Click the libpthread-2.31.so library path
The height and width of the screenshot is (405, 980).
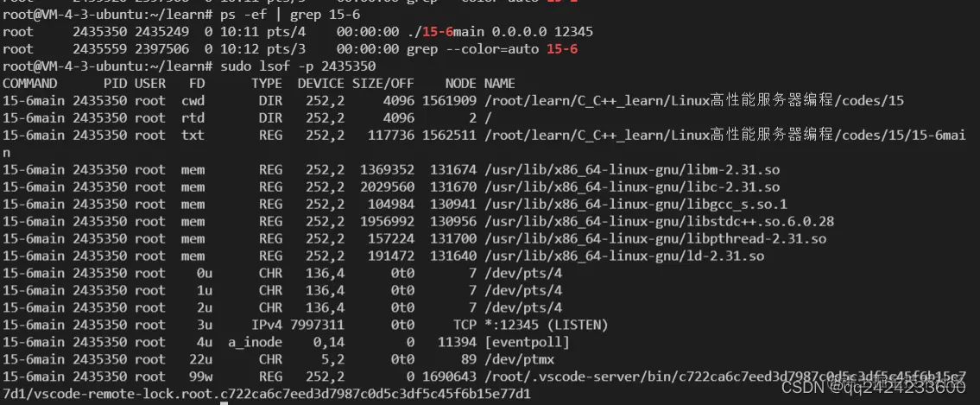coord(655,238)
